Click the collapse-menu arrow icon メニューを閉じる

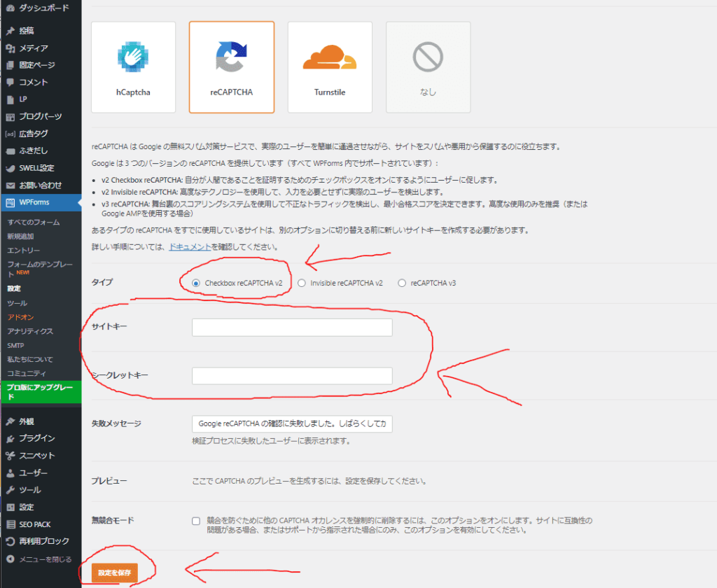[10, 559]
